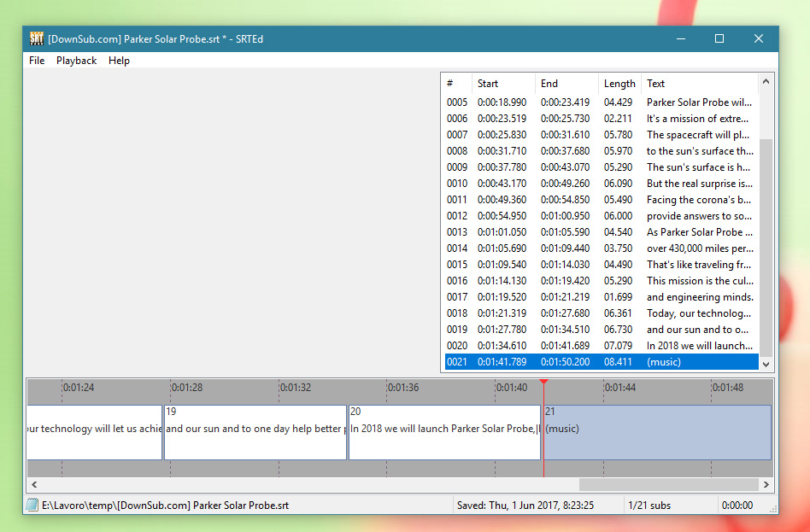Click the Length column header
Viewport: 810px width, 532px height.
[619, 84]
